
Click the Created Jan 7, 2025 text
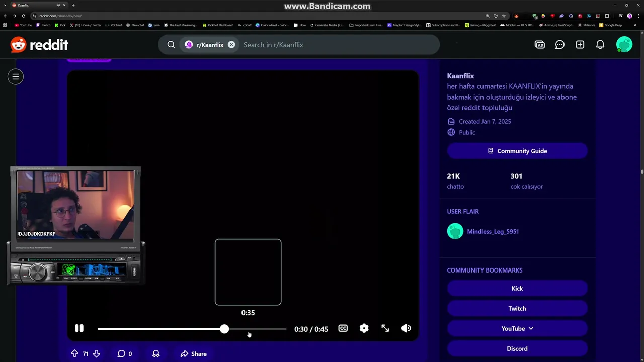tap(485, 121)
